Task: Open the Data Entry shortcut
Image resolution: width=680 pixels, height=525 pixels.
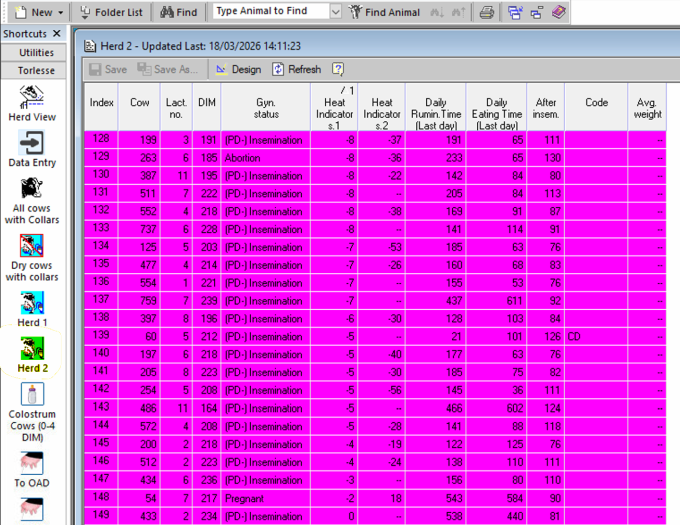Action: 32,150
